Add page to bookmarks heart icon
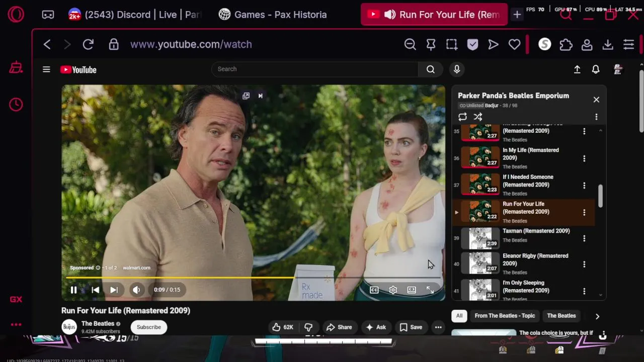Screen dimensions: 644x362 tap(514, 44)
